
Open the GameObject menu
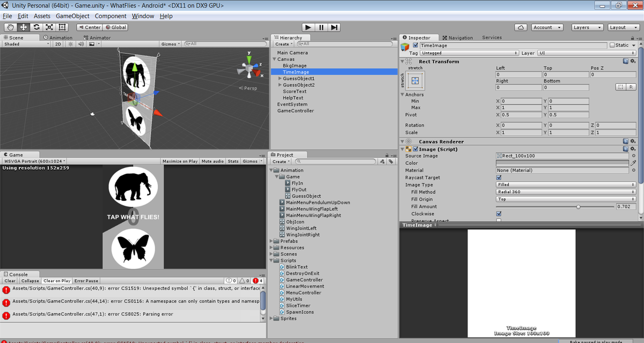72,16
